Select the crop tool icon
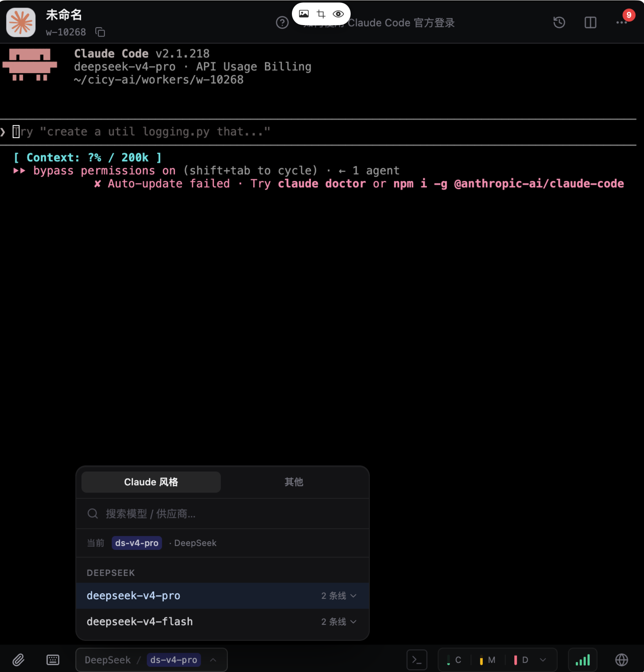The height and width of the screenshot is (672, 644). pyautogui.click(x=321, y=14)
